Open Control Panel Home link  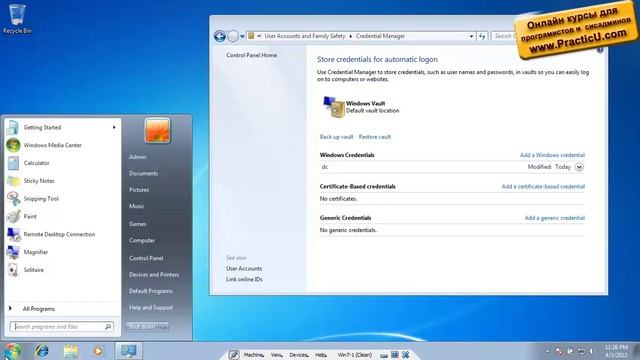(x=251, y=55)
